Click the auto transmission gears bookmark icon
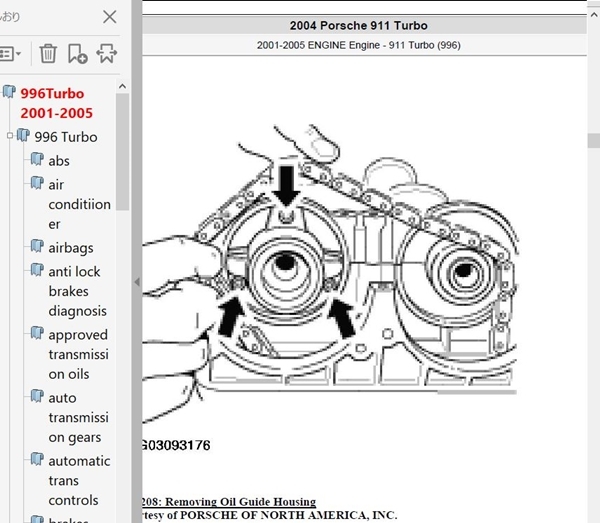This screenshot has height=523, width=600. (x=37, y=396)
